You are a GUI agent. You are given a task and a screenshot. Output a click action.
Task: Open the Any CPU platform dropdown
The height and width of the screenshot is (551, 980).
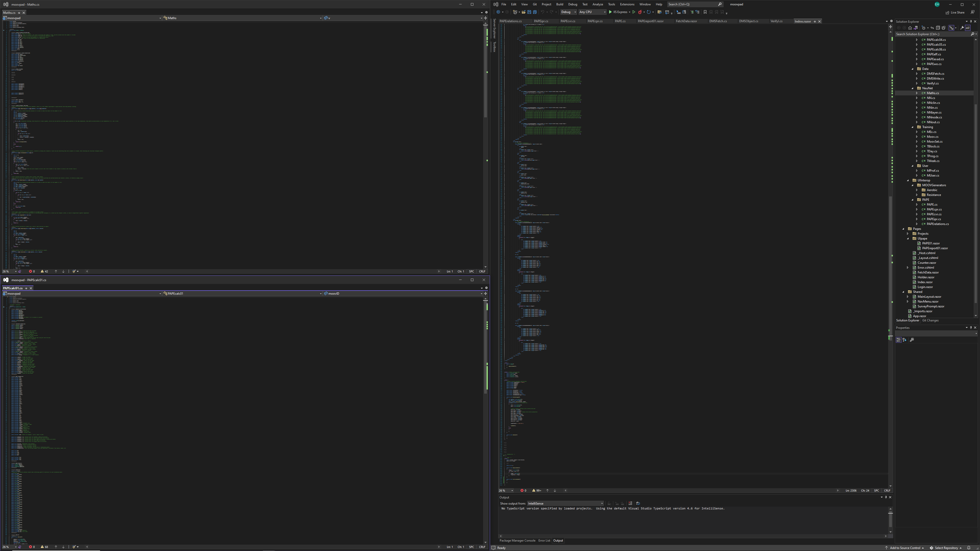click(x=592, y=12)
